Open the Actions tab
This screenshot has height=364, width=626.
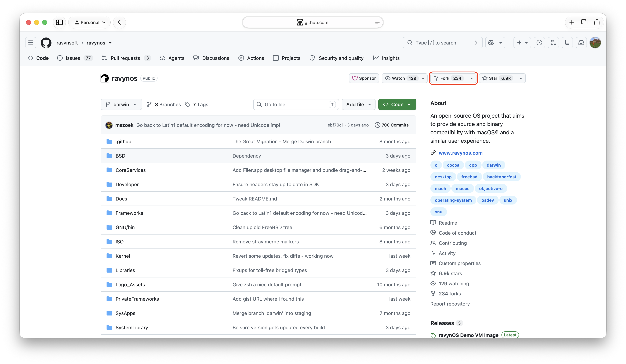click(x=251, y=58)
